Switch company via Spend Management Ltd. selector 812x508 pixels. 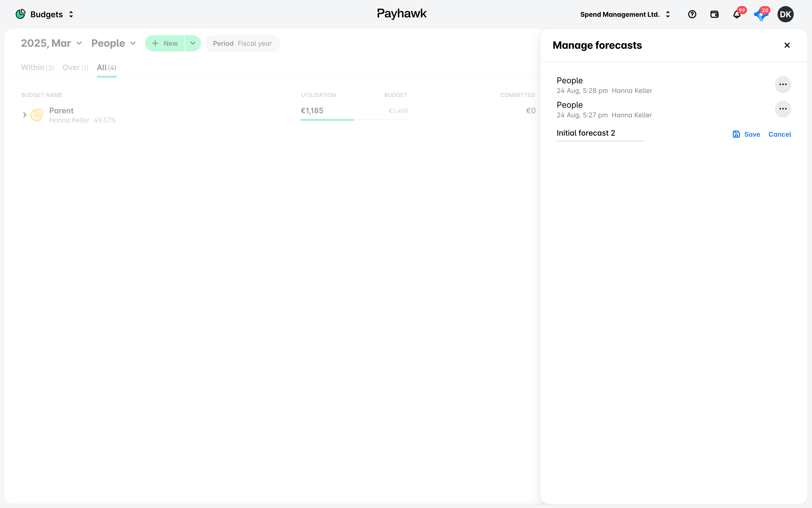tap(625, 14)
